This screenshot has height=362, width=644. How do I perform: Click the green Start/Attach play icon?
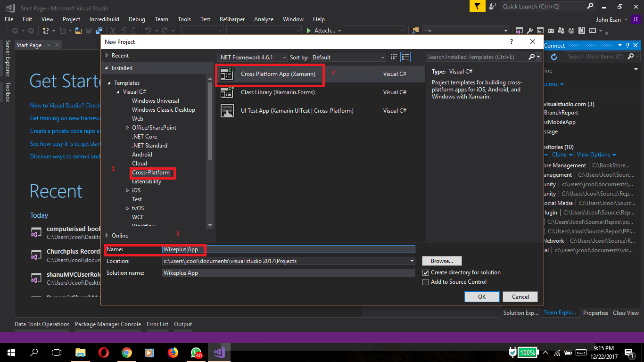click(x=308, y=31)
